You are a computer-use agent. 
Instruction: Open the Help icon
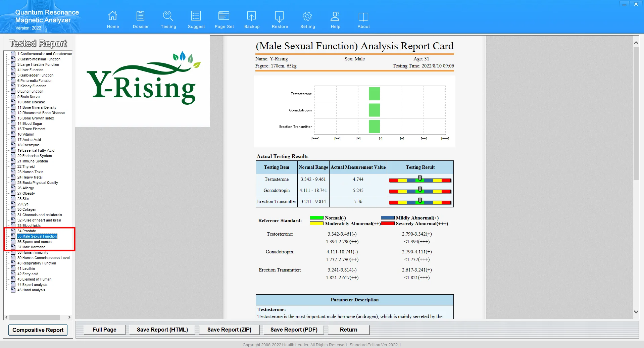pyautogui.click(x=335, y=16)
